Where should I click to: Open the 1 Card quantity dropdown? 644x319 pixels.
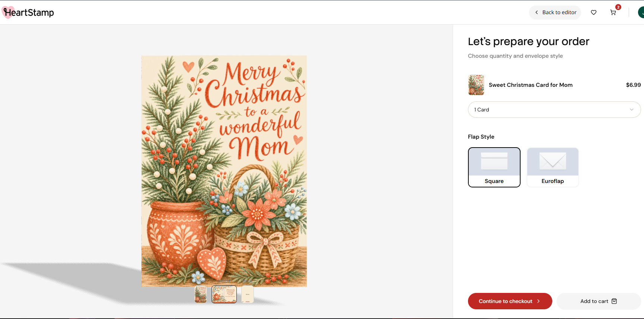pos(554,110)
